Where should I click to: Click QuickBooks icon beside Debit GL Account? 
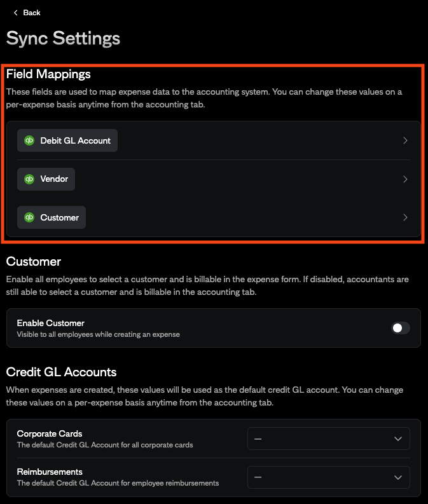tap(29, 140)
